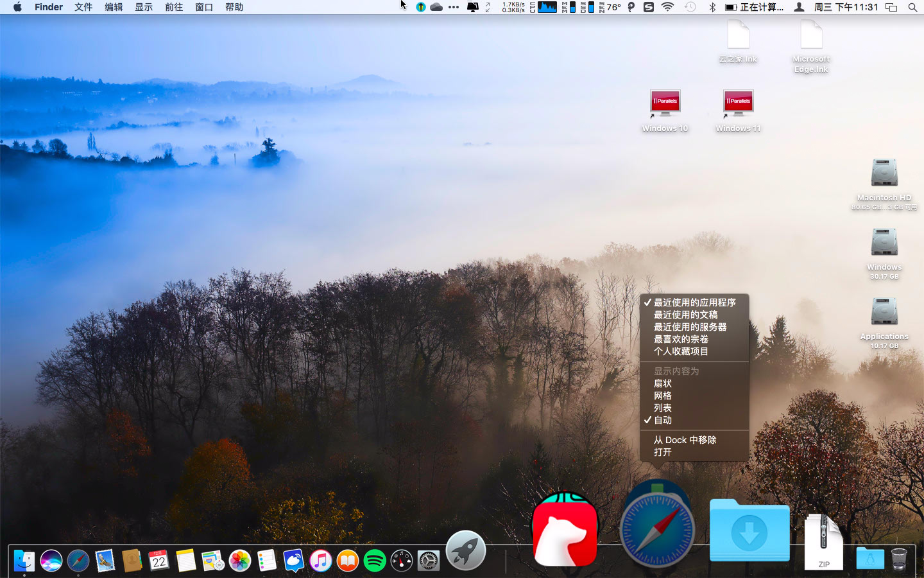Open Launchpad rocket icon
Screen dimensions: 924x578
click(465, 551)
